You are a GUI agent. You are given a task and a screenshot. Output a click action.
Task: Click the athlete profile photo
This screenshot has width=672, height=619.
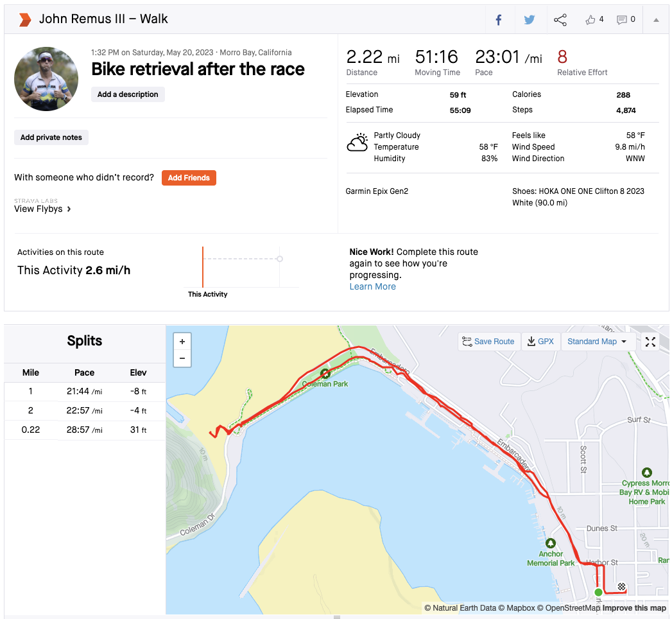[x=46, y=78]
